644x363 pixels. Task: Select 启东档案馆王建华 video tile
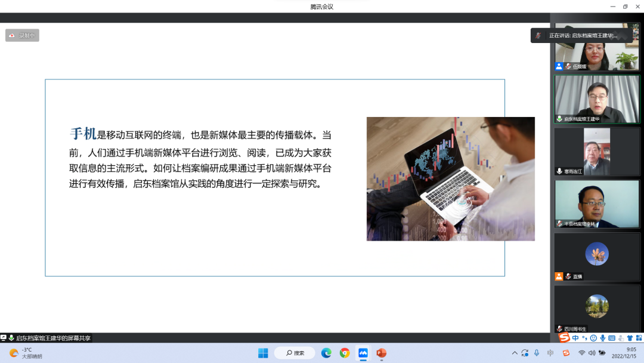click(x=597, y=99)
